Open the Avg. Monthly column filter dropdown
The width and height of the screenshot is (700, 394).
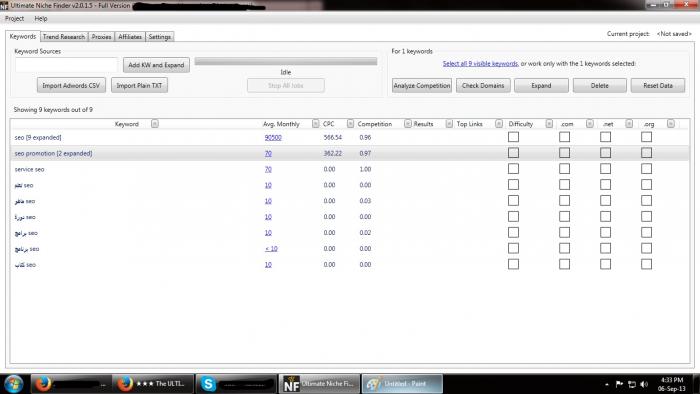coord(316,124)
